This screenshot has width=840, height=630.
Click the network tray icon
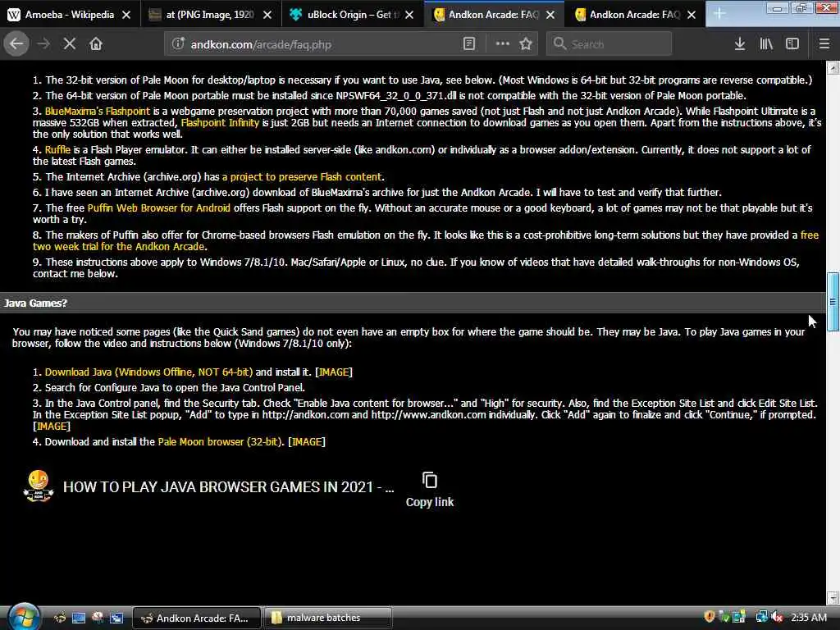point(761,617)
